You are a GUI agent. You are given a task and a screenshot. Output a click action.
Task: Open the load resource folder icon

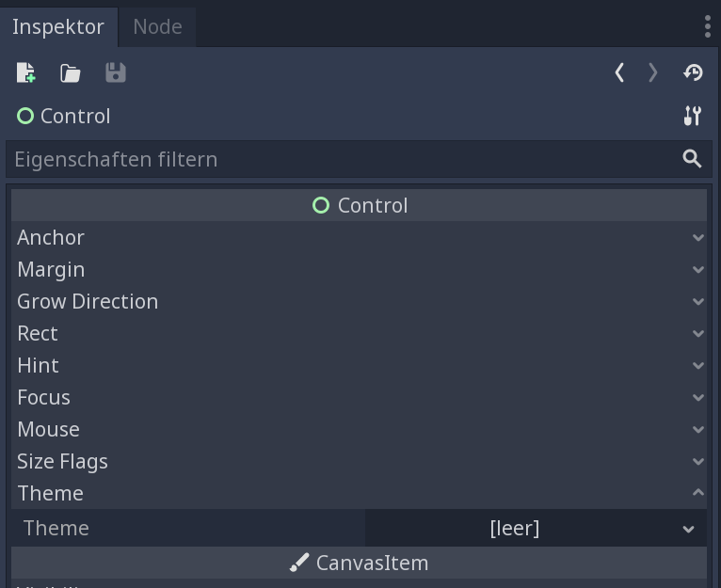71,73
